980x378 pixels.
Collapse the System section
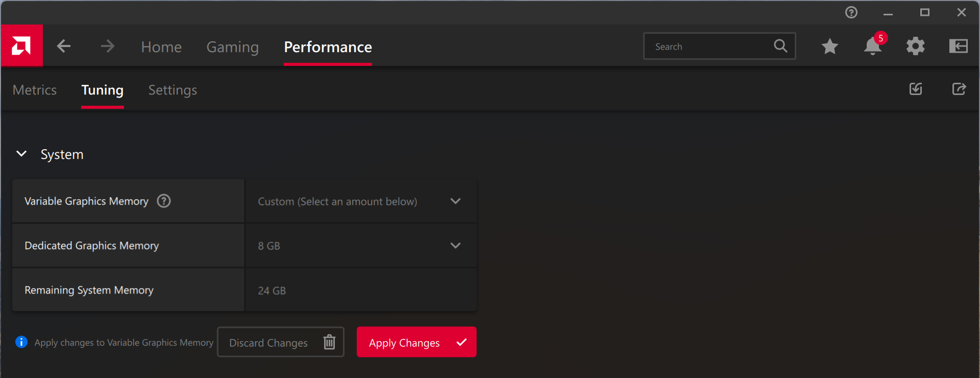pos(21,154)
